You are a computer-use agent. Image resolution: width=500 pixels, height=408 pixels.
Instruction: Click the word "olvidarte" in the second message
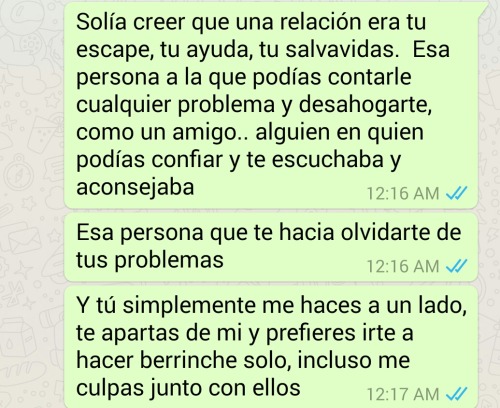click(386, 232)
